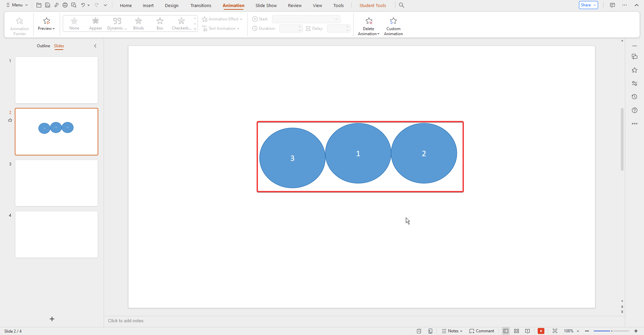Open Custom Animation pane
Screen dimensions: 644x335
[x=393, y=26]
